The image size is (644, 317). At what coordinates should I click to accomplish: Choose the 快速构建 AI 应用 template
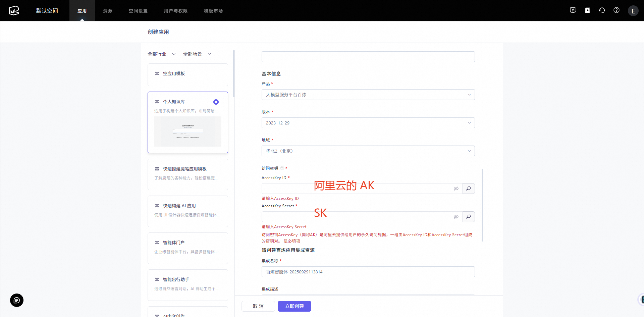pyautogui.click(x=188, y=211)
